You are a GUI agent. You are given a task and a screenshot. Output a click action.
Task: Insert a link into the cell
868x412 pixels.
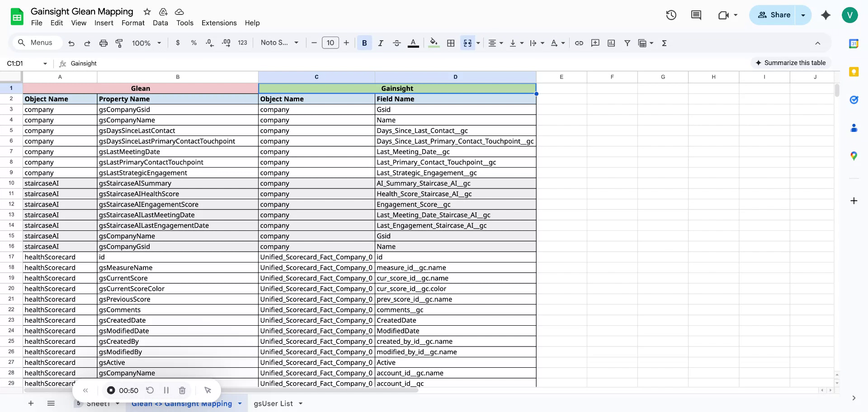(579, 43)
